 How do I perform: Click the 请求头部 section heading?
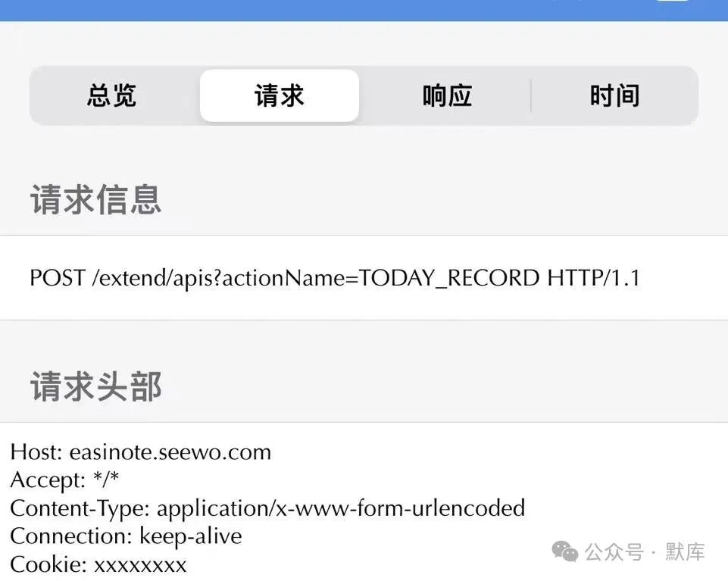pos(96,386)
